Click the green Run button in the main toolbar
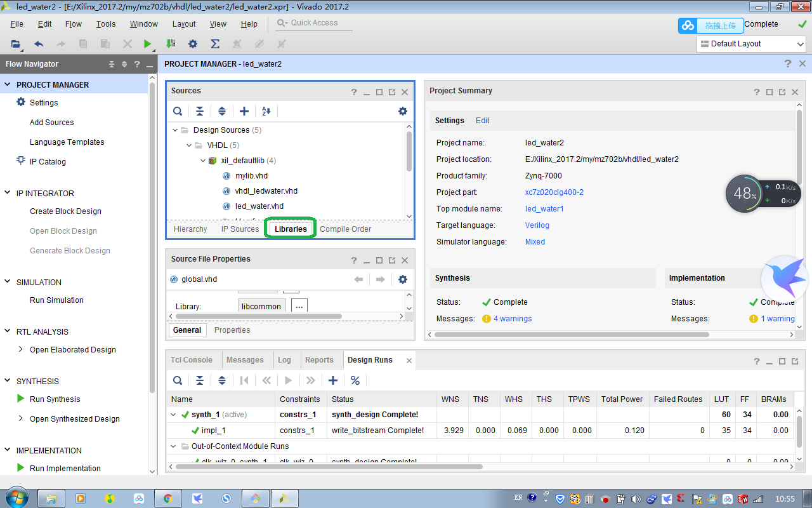The width and height of the screenshot is (812, 508). (148, 44)
